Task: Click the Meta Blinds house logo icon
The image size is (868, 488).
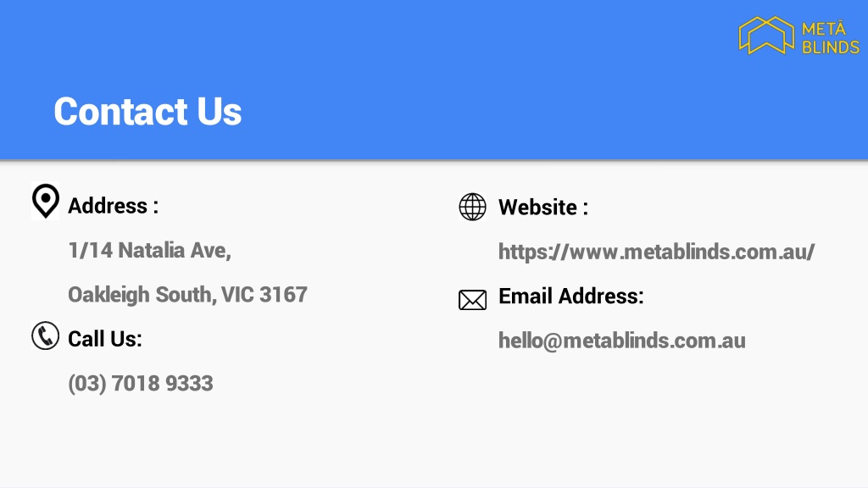Action: (x=766, y=36)
